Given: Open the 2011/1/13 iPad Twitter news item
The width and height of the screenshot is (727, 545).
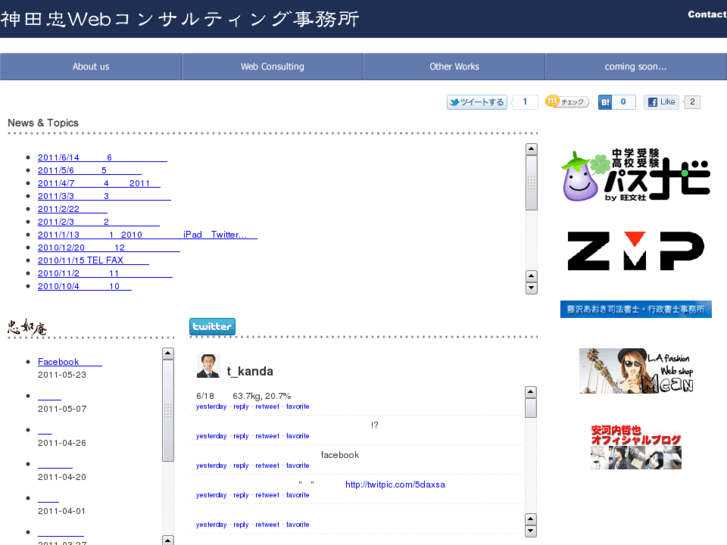Looking at the screenshot, I should 147,235.
